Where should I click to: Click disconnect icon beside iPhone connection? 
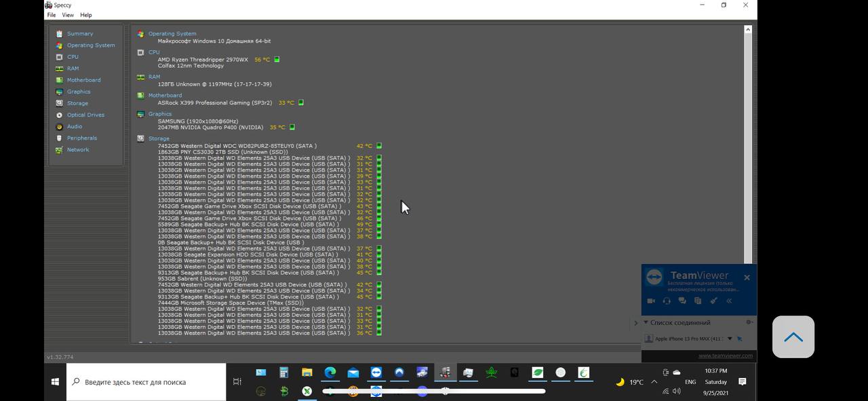coord(740,339)
